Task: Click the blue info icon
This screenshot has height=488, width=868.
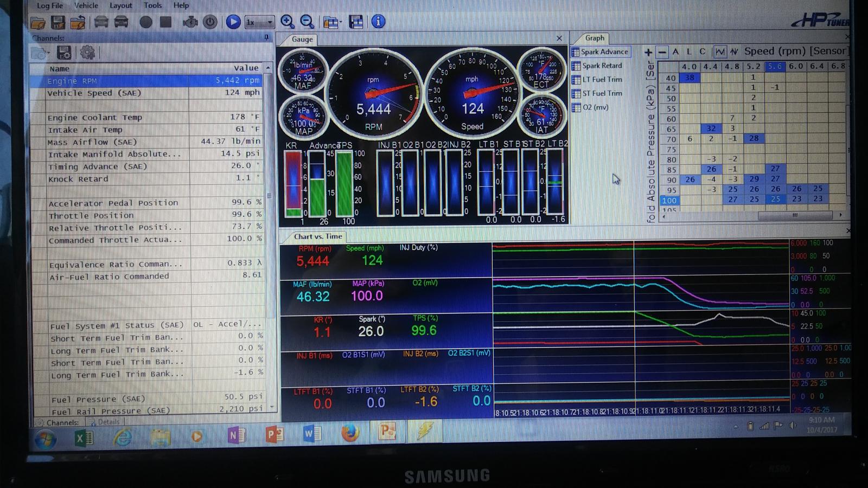Action: (x=378, y=22)
